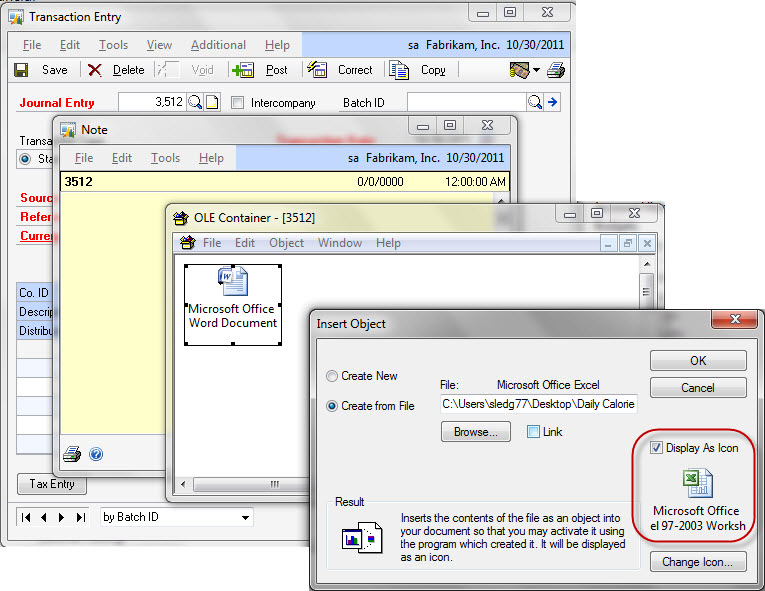The height and width of the screenshot is (591, 765).
Task: Click the Journal Entry number field
Action: click(x=152, y=102)
